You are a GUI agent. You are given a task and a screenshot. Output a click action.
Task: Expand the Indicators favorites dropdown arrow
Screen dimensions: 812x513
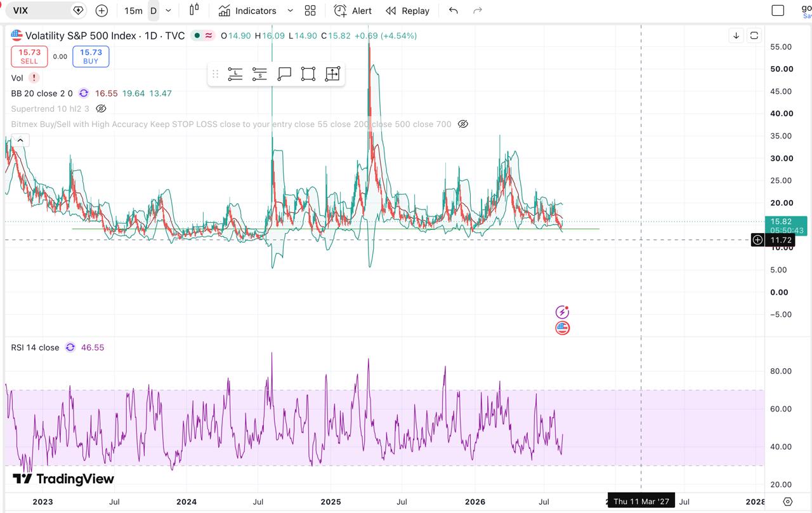(x=290, y=11)
